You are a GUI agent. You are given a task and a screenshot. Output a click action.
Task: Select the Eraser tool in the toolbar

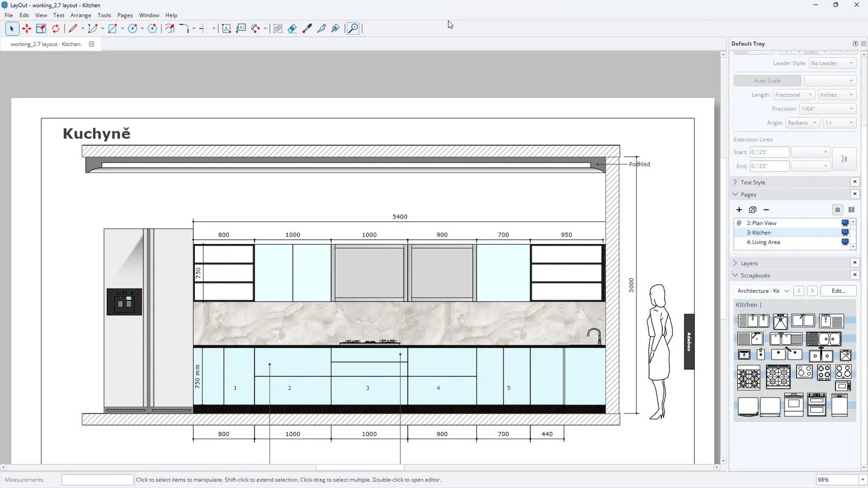click(x=292, y=29)
